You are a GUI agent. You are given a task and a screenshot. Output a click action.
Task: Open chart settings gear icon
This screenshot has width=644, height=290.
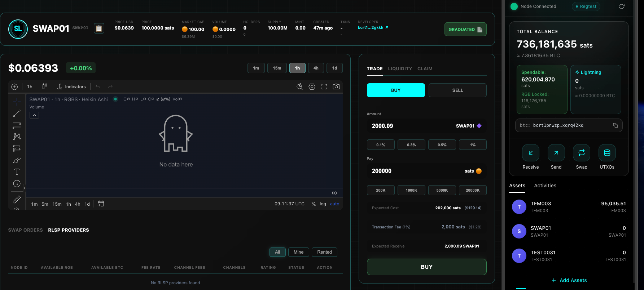312,86
